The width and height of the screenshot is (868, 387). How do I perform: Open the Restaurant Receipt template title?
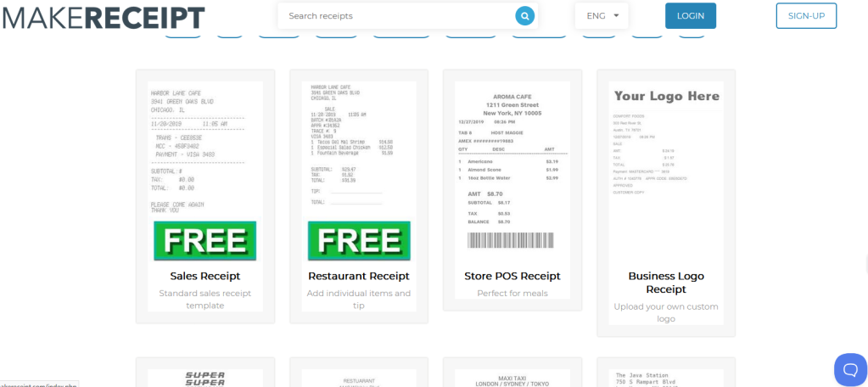point(359,276)
